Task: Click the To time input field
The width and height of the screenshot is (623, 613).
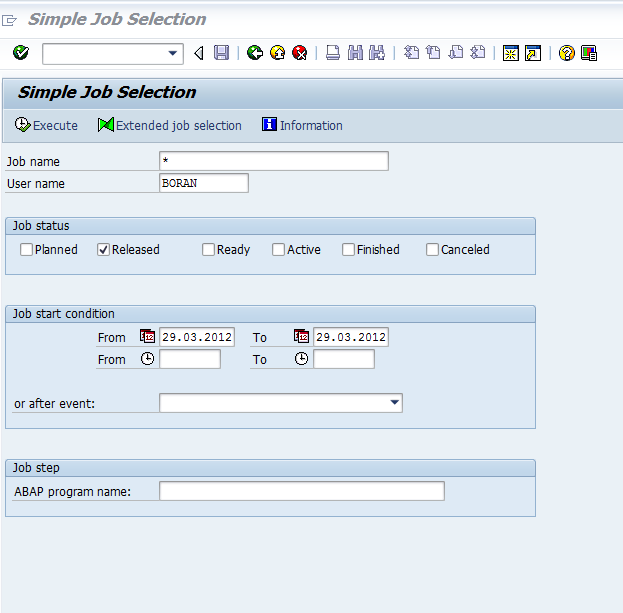Action: pyautogui.click(x=344, y=359)
